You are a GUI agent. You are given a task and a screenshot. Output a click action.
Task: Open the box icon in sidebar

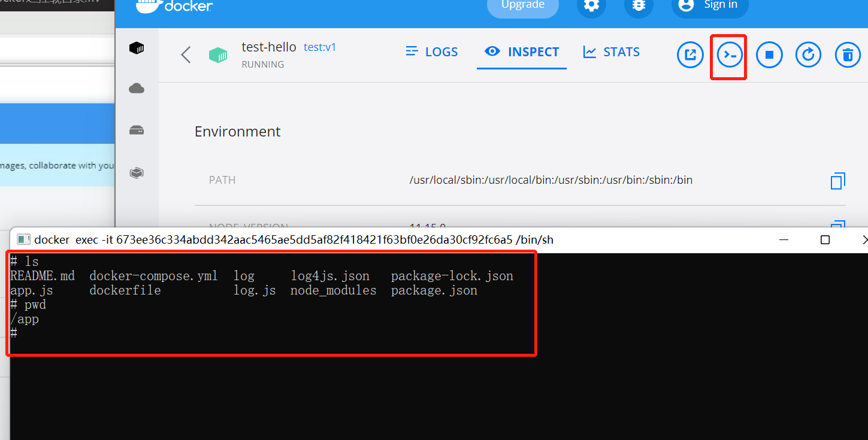(x=137, y=173)
